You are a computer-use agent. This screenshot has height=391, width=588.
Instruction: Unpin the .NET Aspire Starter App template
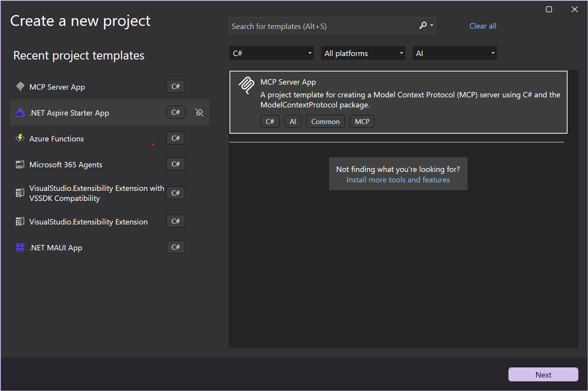(x=199, y=112)
